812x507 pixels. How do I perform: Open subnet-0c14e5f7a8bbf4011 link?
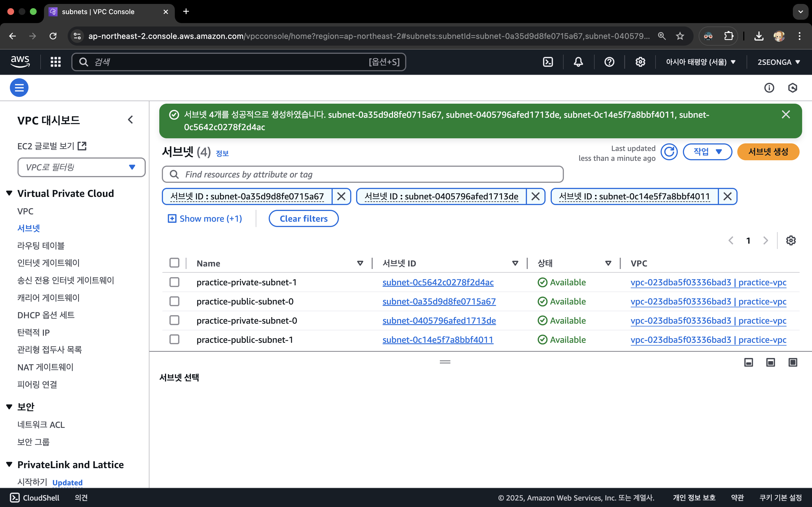438,340
